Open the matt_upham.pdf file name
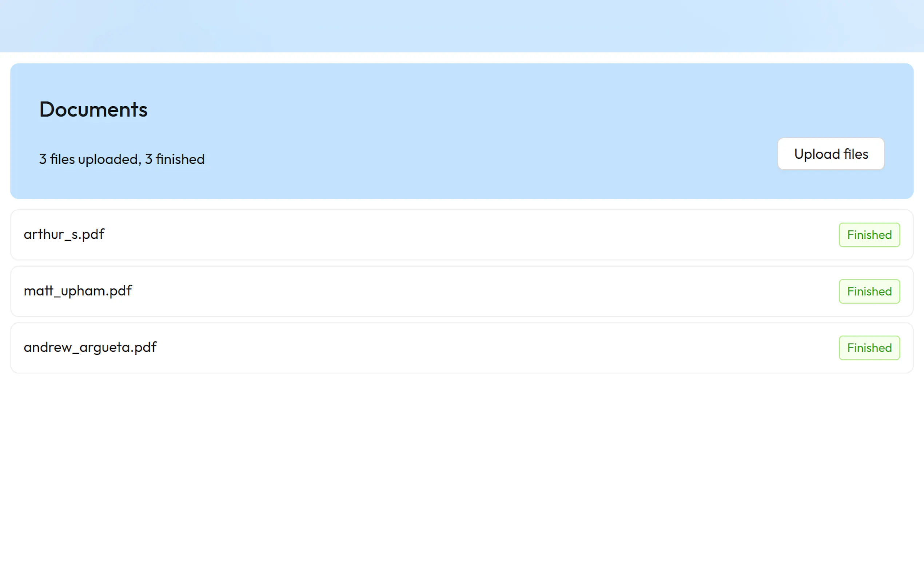 tap(77, 291)
